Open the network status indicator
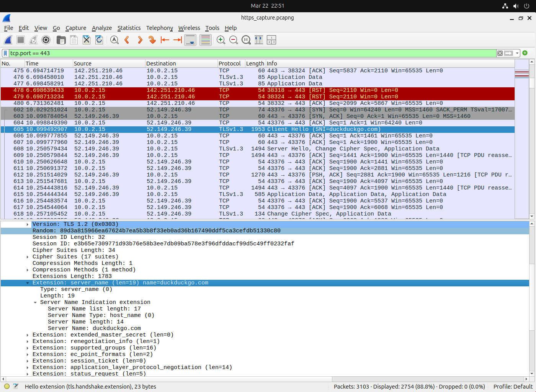This screenshot has width=536, height=392. pos(505,6)
